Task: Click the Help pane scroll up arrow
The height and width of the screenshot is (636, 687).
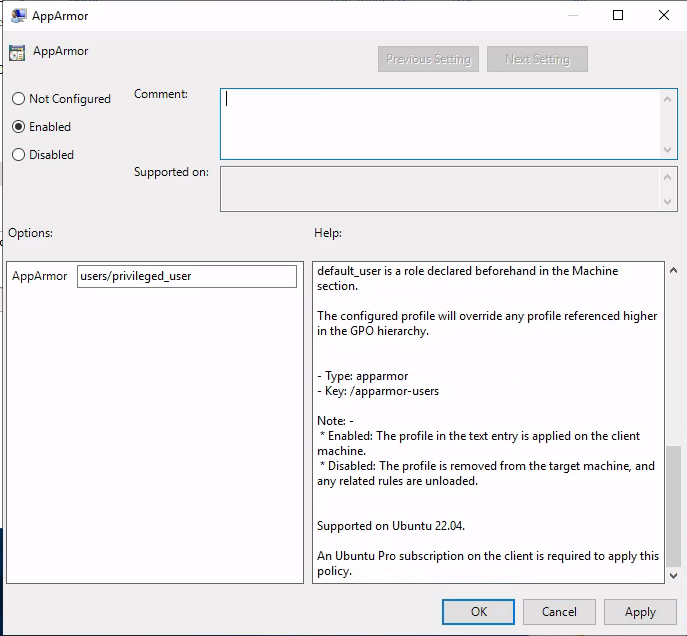Action: (673, 271)
